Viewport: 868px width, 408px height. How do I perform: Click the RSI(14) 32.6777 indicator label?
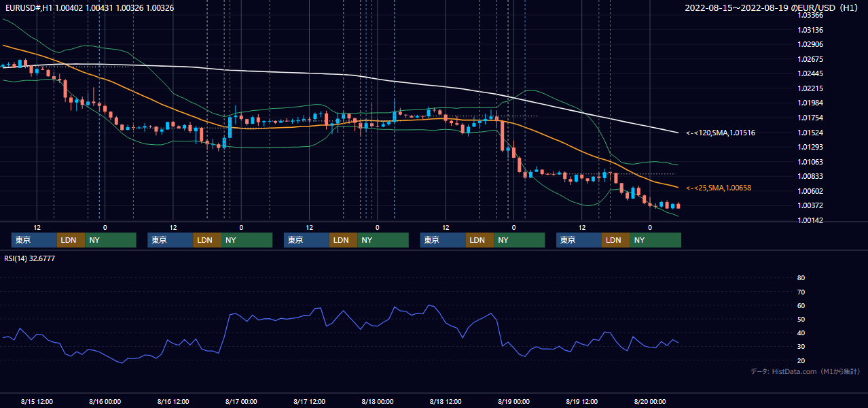tap(29, 258)
